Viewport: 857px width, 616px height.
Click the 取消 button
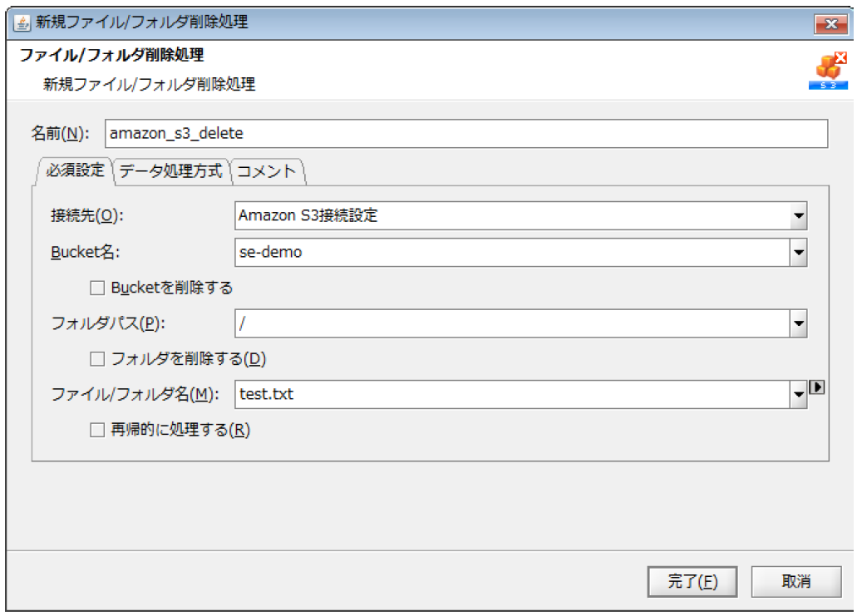point(795,582)
